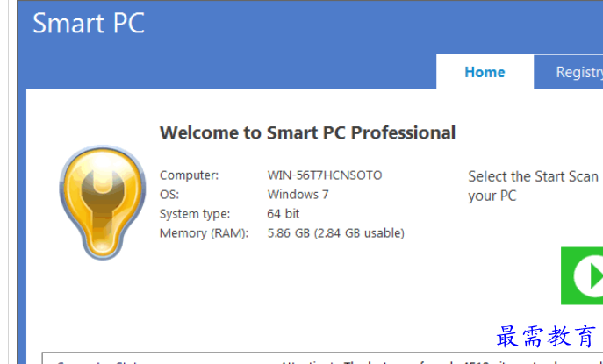The width and height of the screenshot is (603, 364).
Task: Click the 'Select the Start Scan' instruction text
Action: click(533, 176)
